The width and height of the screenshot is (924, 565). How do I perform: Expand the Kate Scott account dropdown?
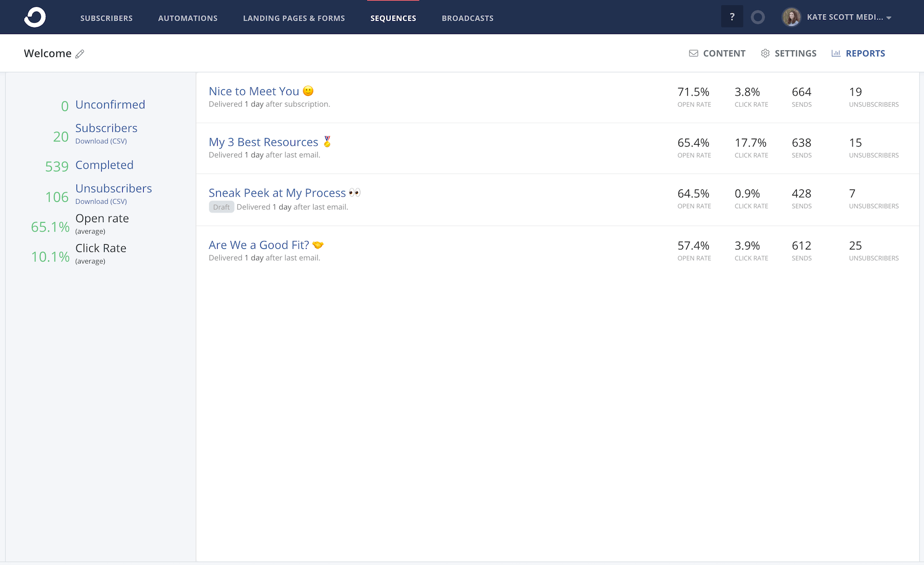click(x=889, y=17)
